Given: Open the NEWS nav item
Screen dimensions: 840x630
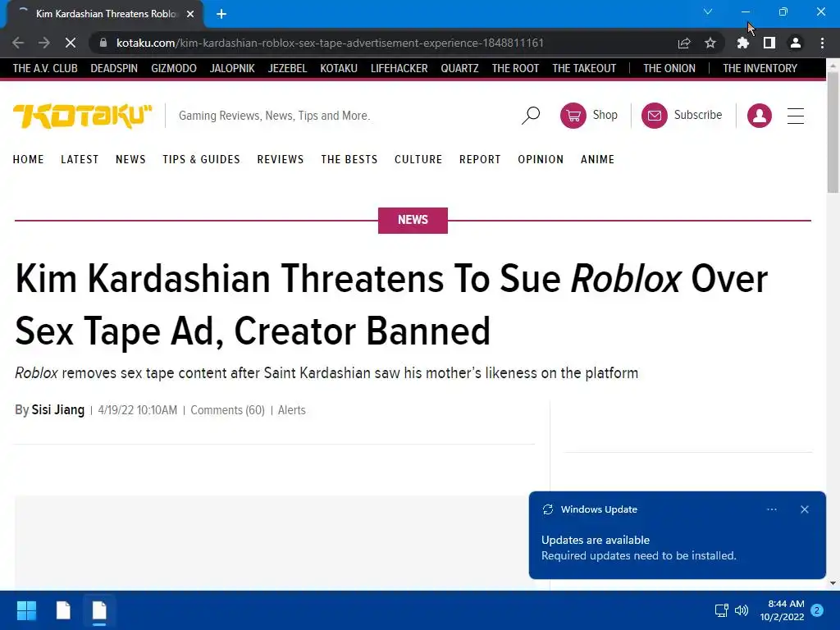Looking at the screenshot, I should pyautogui.click(x=130, y=160).
